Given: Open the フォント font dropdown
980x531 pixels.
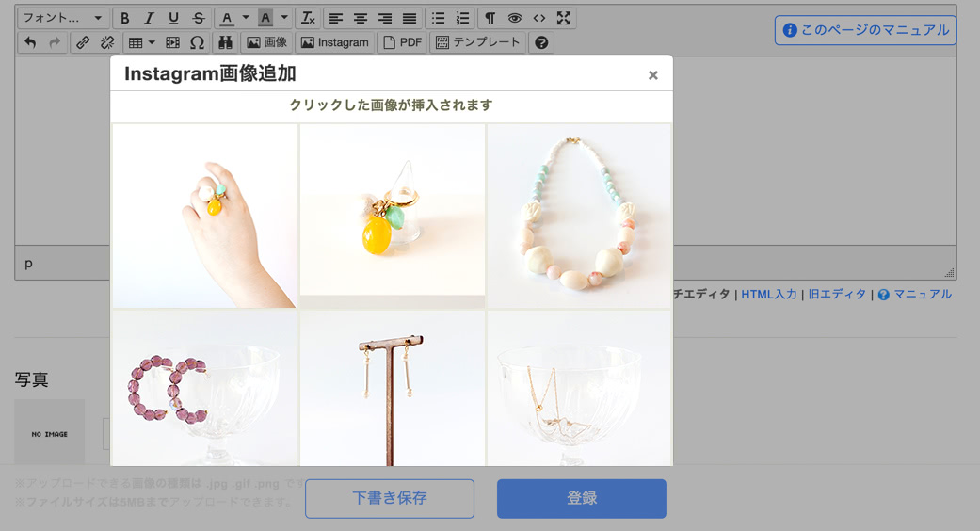Looking at the screenshot, I should point(62,18).
